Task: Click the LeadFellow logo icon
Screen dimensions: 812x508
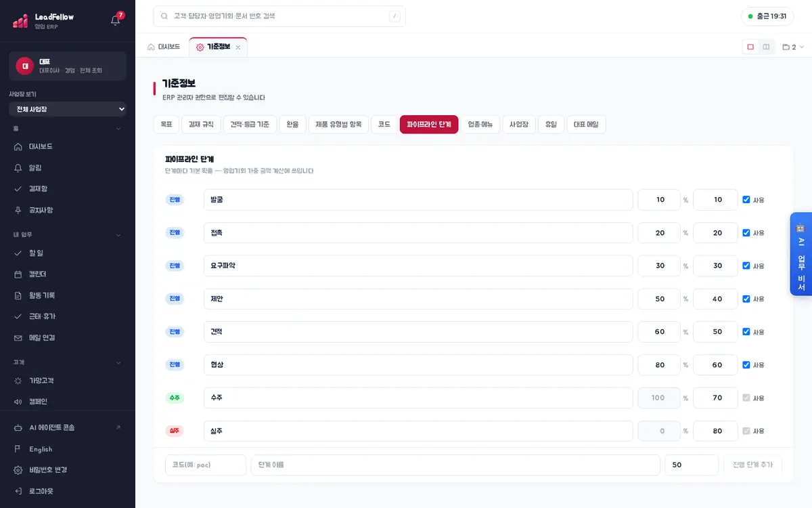Action: pyautogui.click(x=20, y=21)
